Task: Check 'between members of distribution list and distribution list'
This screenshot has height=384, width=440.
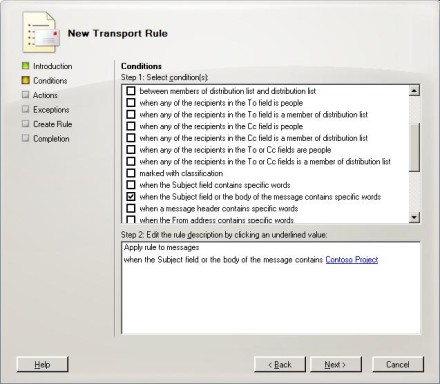Action: pos(131,91)
